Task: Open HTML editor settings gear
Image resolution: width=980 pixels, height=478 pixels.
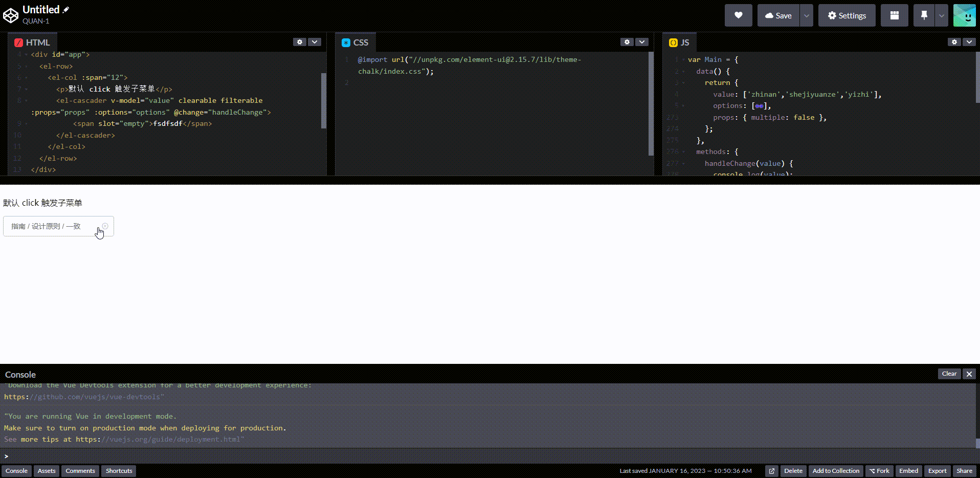Action: coord(300,42)
